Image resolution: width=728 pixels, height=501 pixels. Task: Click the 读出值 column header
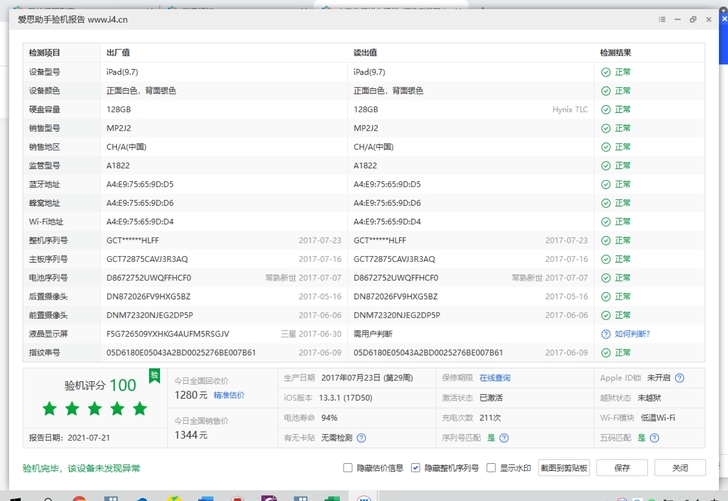(365, 52)
